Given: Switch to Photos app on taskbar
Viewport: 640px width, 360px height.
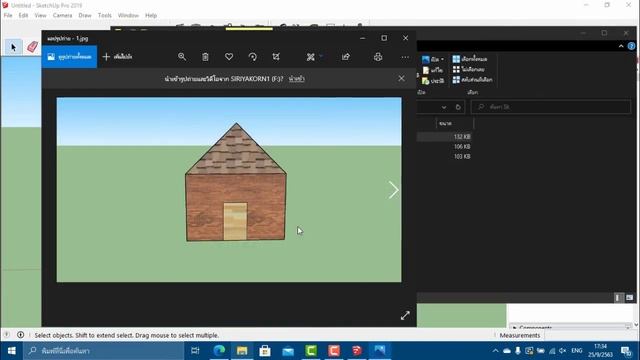Looking at the screenshot, I should [380, 351].
